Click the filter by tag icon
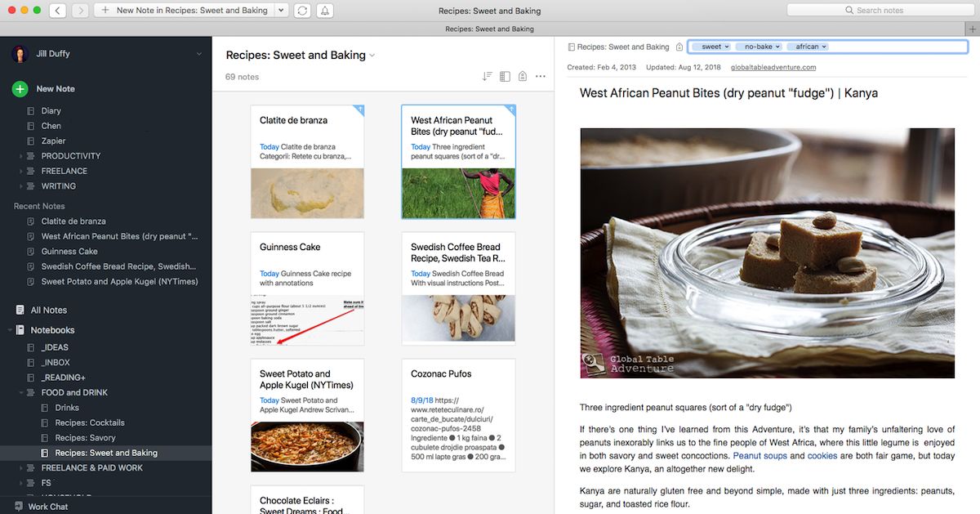The image size is (980, 514). pyautogui.click(x=523, y=77)
